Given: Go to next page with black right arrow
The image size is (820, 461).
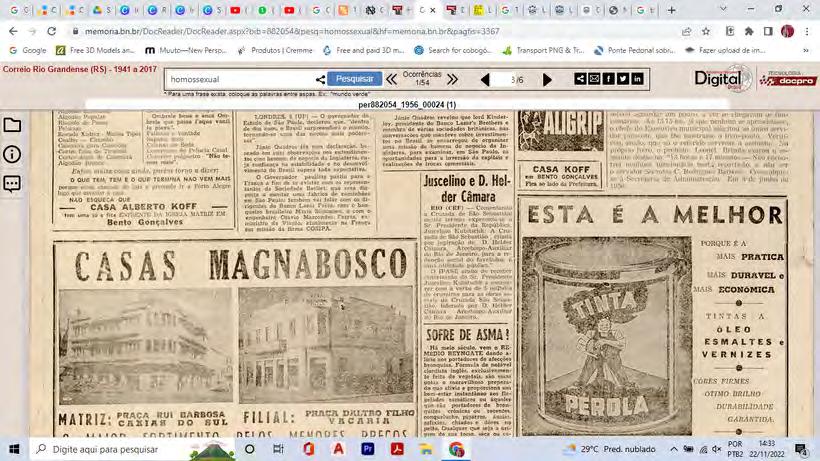Looking at the screenshot, I should [x=547, y=79].
